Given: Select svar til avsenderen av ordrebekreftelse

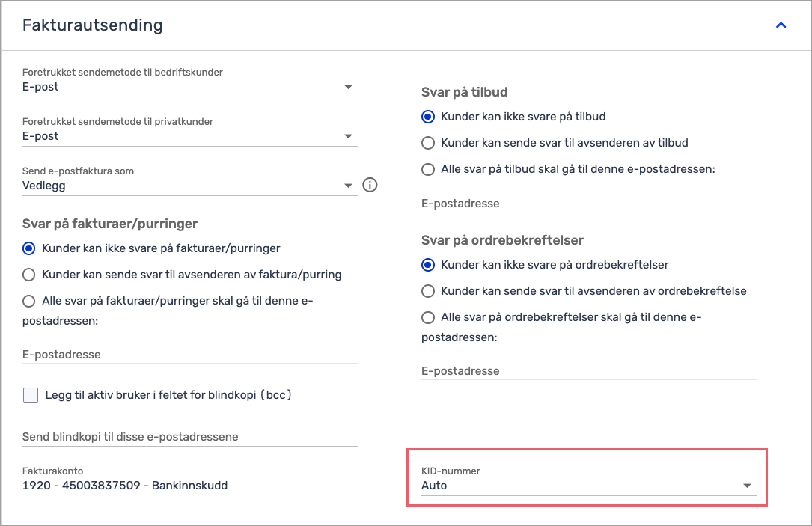Looking at the screenshot, I should [x=428, y=291].
